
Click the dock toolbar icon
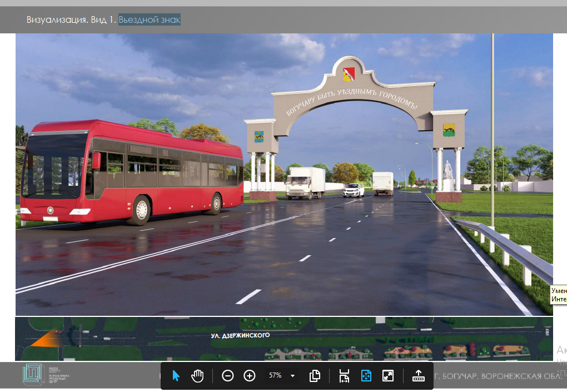point(419,376)
